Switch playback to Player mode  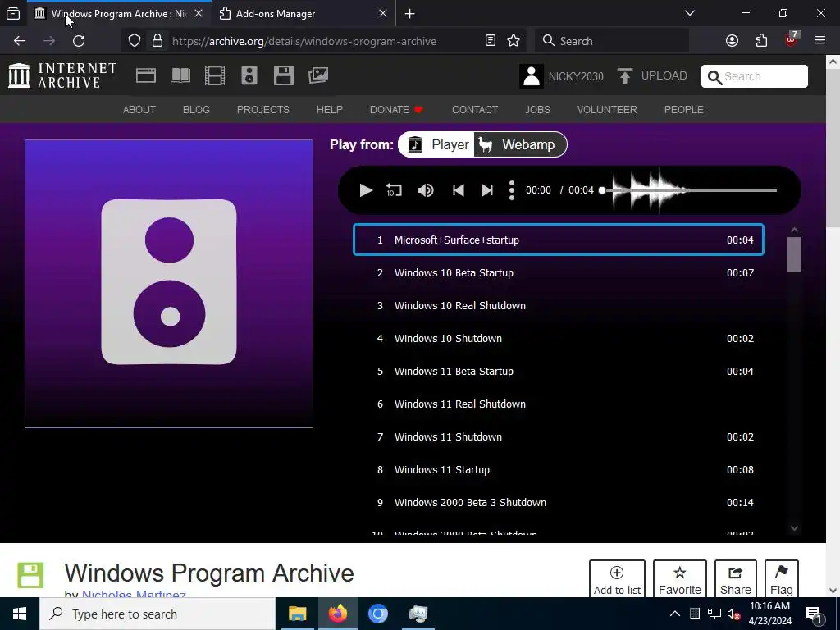tap(438, 144)
